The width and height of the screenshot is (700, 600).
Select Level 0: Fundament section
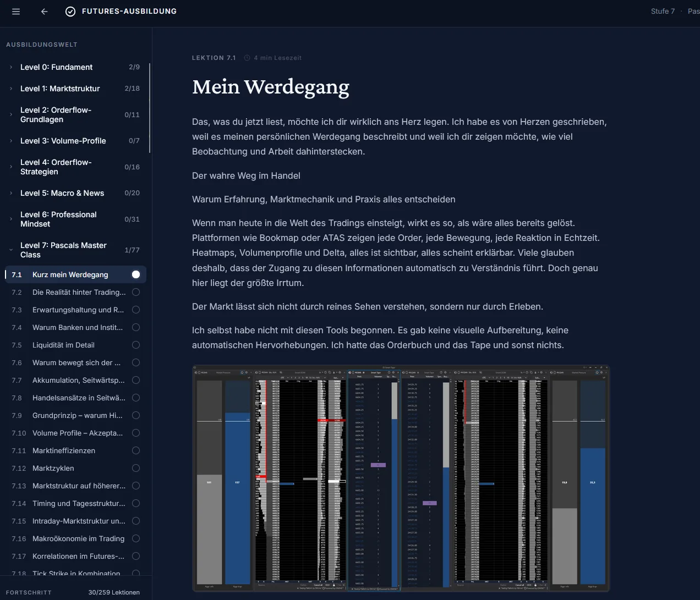pos(75,67)
